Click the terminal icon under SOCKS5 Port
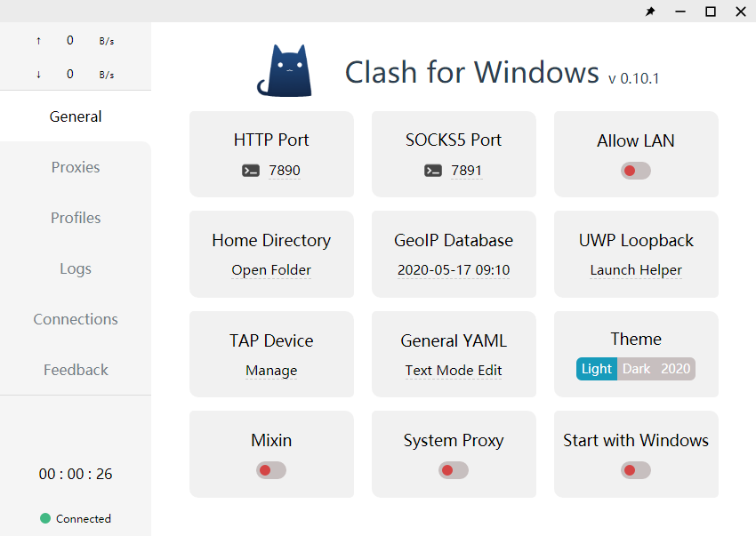Image resolution: width=756 pixels, height=536 pixels. (x=433, y=171)
